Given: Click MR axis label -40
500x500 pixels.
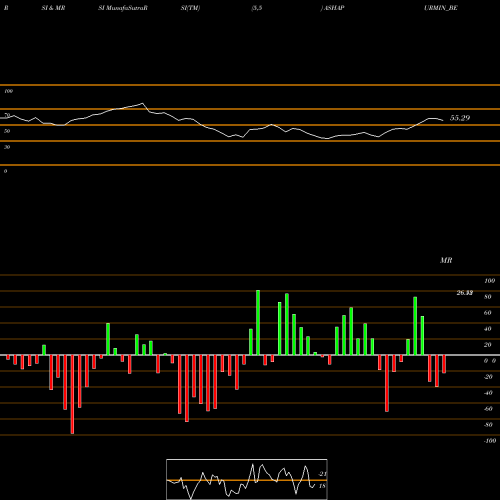Looking at the screenshot, I should 488,393.
